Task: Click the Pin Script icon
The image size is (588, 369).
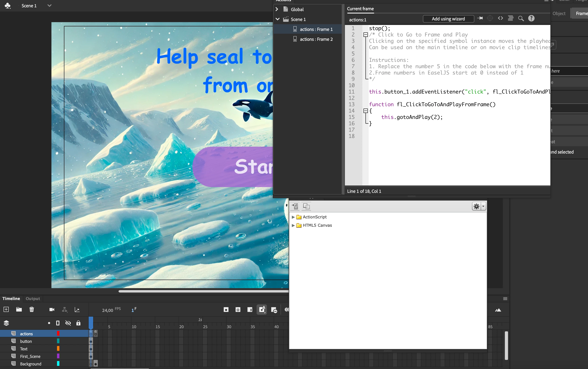Action: point(480,18)
